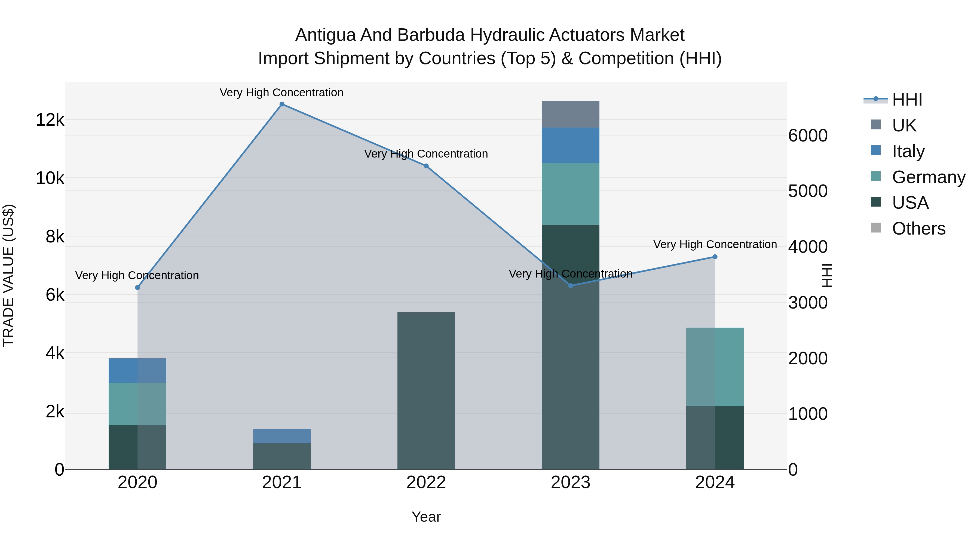This screenshot has height=551, width=980.
Task: Click the UK segment of the 2023 bar
Action: point(571,115)
